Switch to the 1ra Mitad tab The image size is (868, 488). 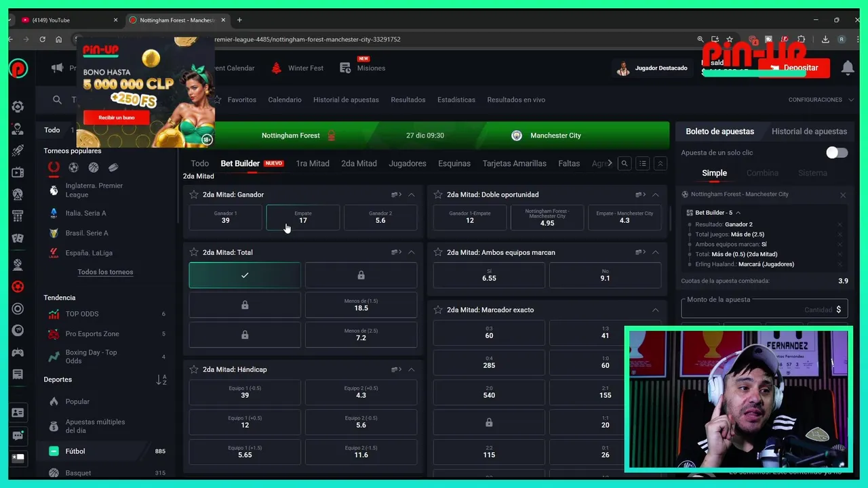coord(313,163)
